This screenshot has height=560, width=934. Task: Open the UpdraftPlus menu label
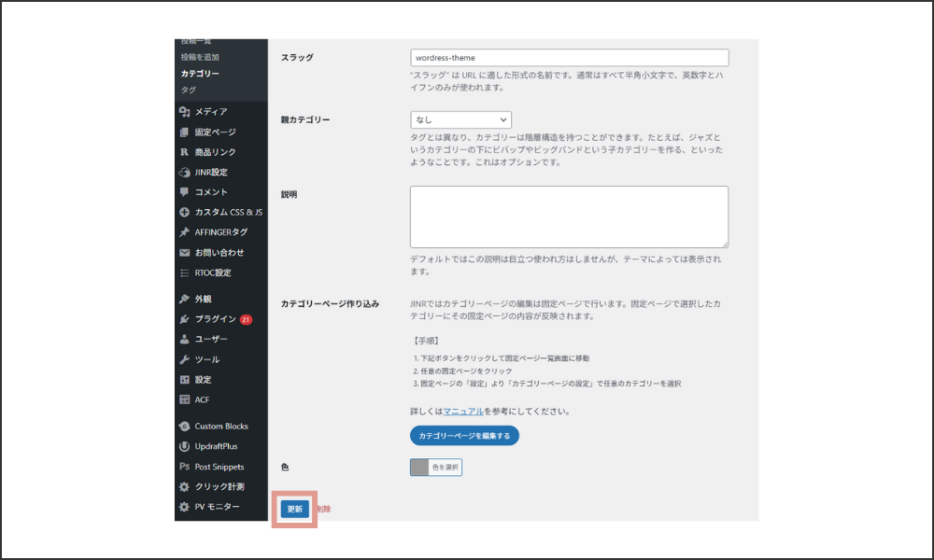pos(216,446)
